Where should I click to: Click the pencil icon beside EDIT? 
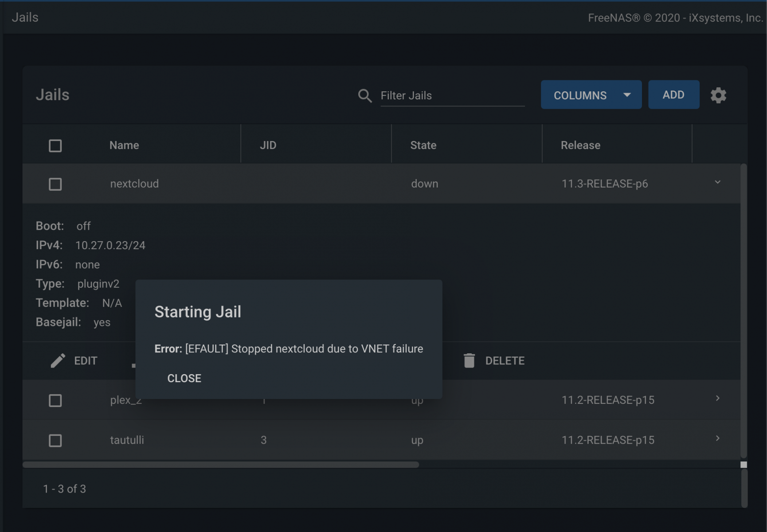click(x=58, y=360)
